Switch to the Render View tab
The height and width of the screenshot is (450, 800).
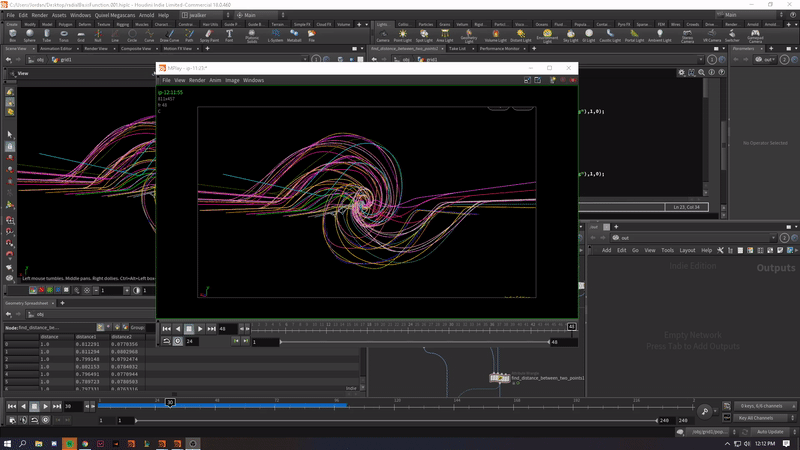pos(98,47)
